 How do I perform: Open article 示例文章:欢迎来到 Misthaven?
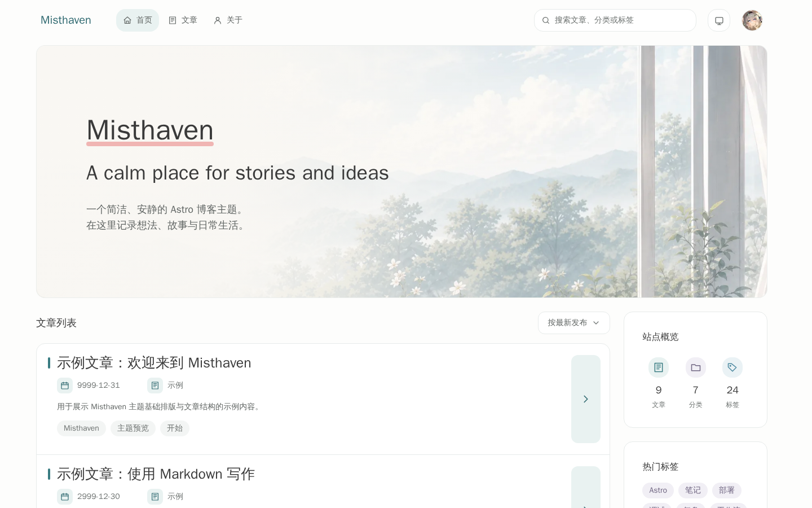click(154, 363)
